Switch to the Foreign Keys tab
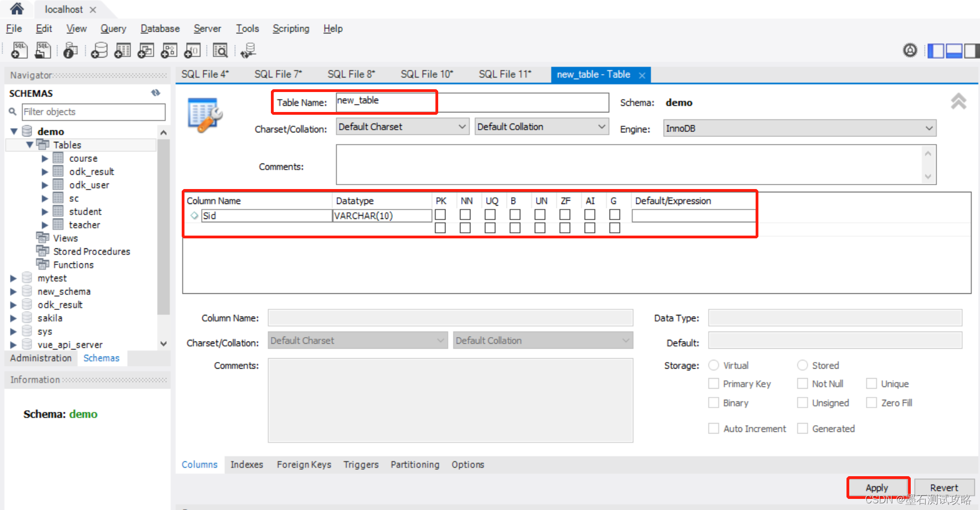The width and height of the screenshot is (980, 510). 304,465
